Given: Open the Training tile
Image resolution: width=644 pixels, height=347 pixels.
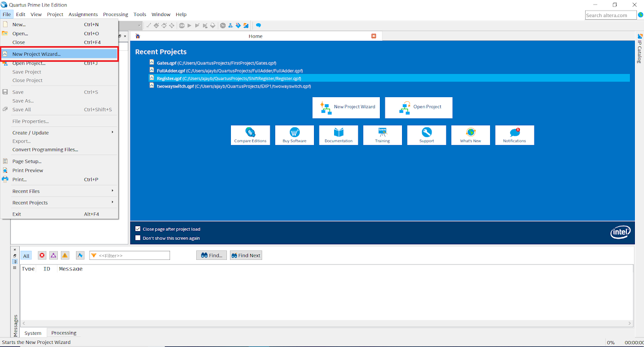Looking at the screenshot, I should pos(382,135).
